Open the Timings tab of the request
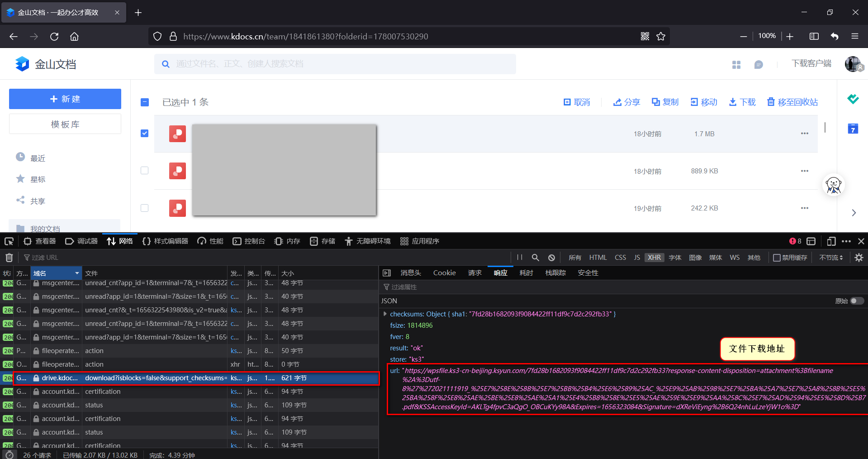This screenshot has width=868, height=459. coord(526,273)
